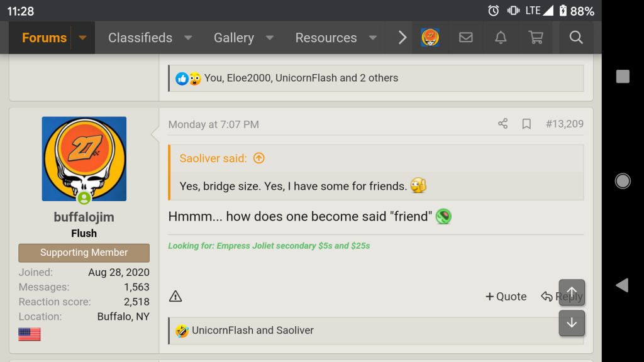644x362 pixels.
Task: Tap Android back triangle button
Action: click(622, 285)
